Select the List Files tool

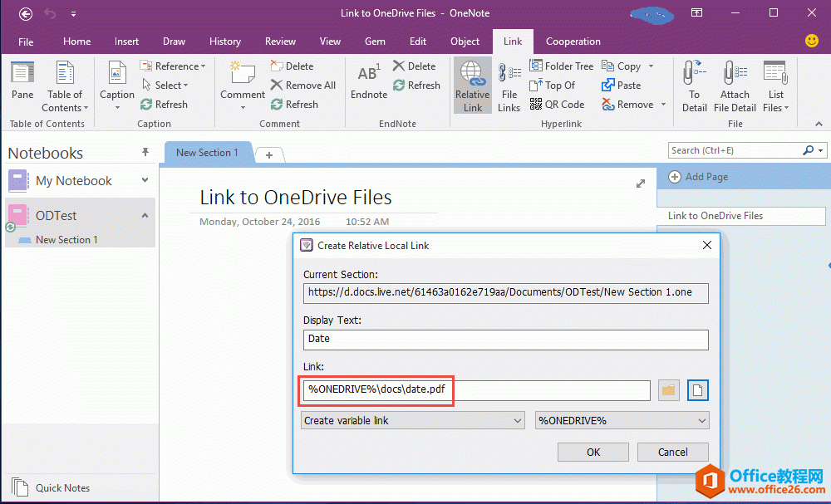coord(775,85)
